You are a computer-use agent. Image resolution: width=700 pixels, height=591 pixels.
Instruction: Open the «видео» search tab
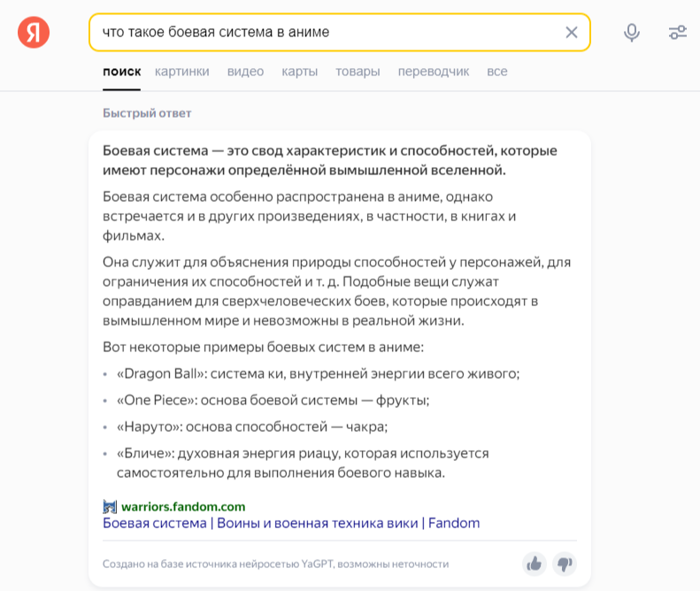point(245,72)
